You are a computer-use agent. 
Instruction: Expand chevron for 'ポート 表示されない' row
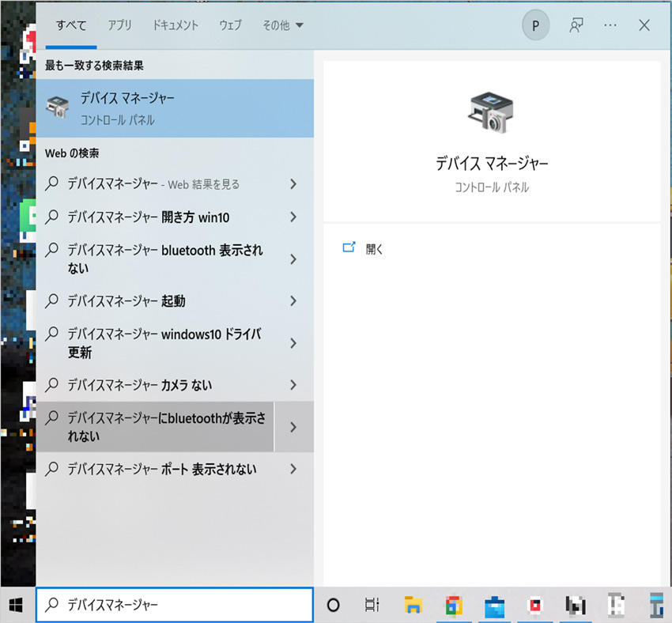(293, 469)
